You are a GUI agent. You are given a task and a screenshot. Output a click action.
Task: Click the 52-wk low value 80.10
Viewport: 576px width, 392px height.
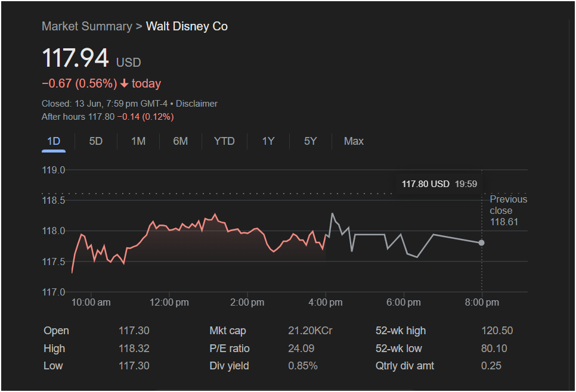[494, 349]
